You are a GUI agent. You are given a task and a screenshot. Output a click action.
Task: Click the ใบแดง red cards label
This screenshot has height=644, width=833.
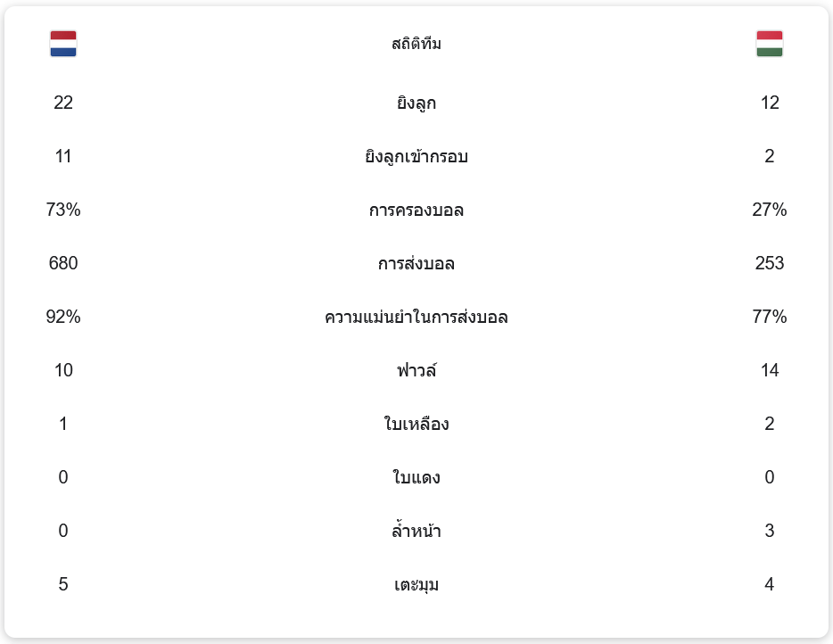point(416,478)
